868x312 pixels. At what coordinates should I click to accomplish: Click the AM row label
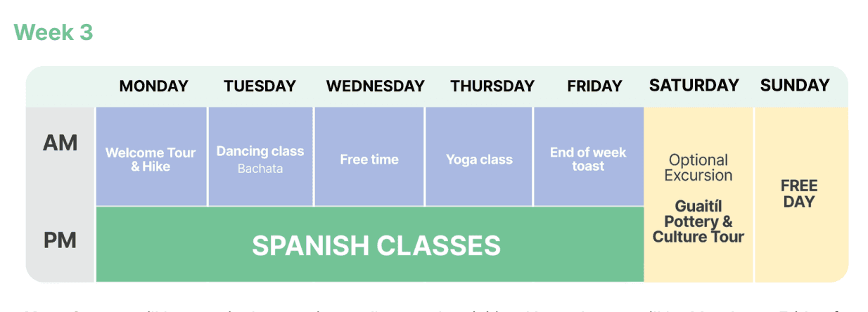tap(60, 143)
